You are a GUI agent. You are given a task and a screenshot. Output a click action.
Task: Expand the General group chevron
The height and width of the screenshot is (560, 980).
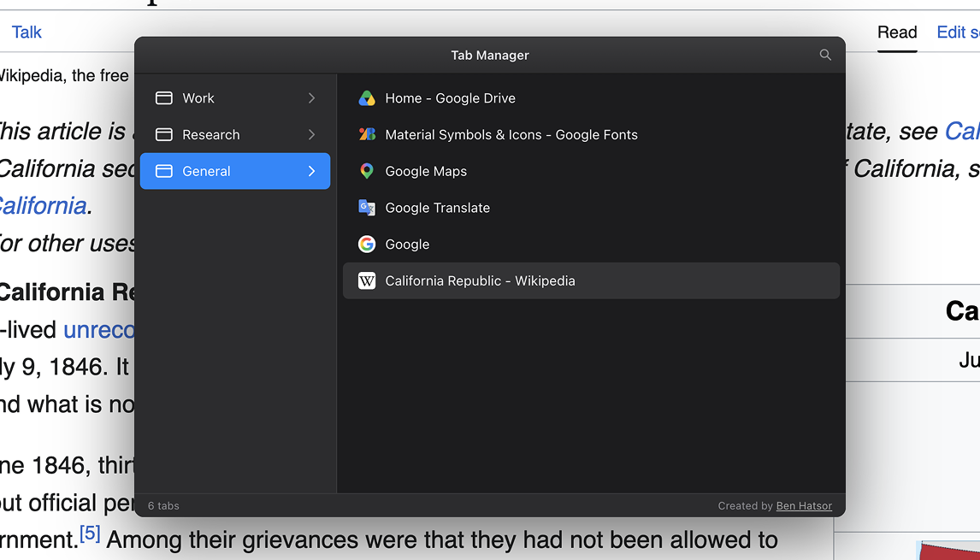pos(311,171)
